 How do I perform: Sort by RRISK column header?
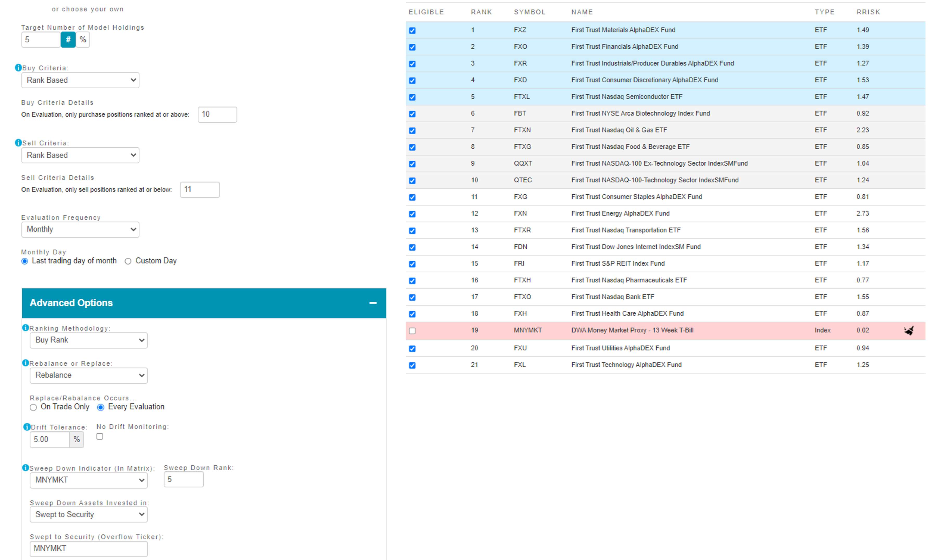(x=868, y=12)
